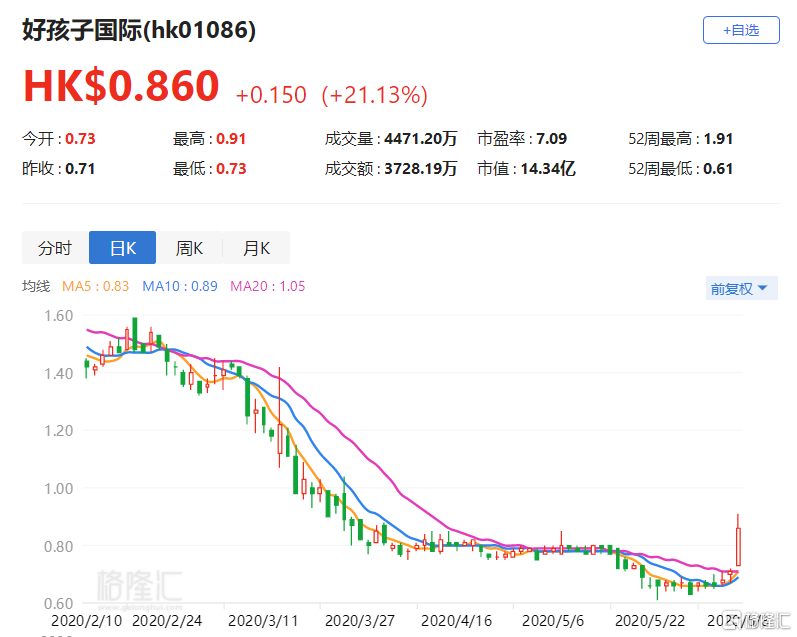The image size is (797, 637).
Task: Click the 均线 label above the chart
Action: [x=36, y=287]
